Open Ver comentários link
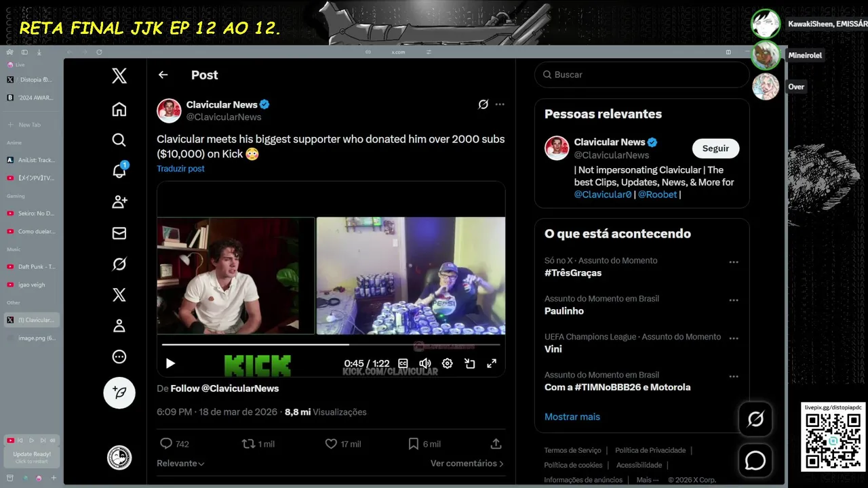The width and height of the screenshot is (868, 488). [x=467, y=464]
